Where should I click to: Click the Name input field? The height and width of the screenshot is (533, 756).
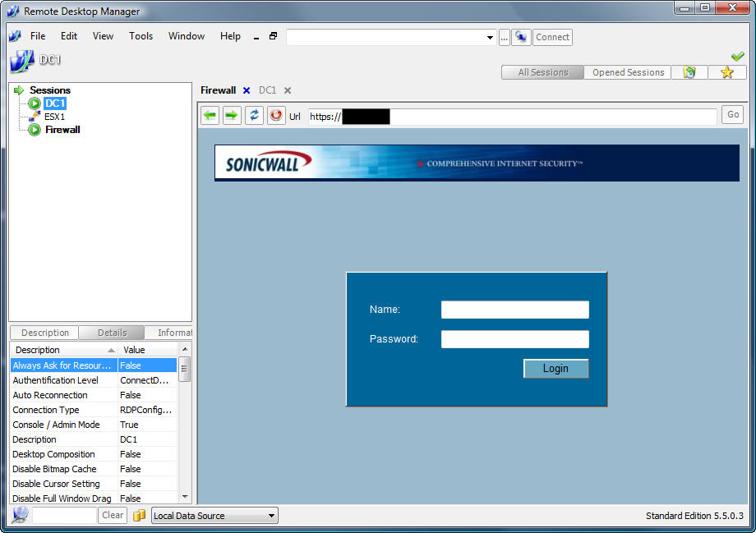coord(514,310)
